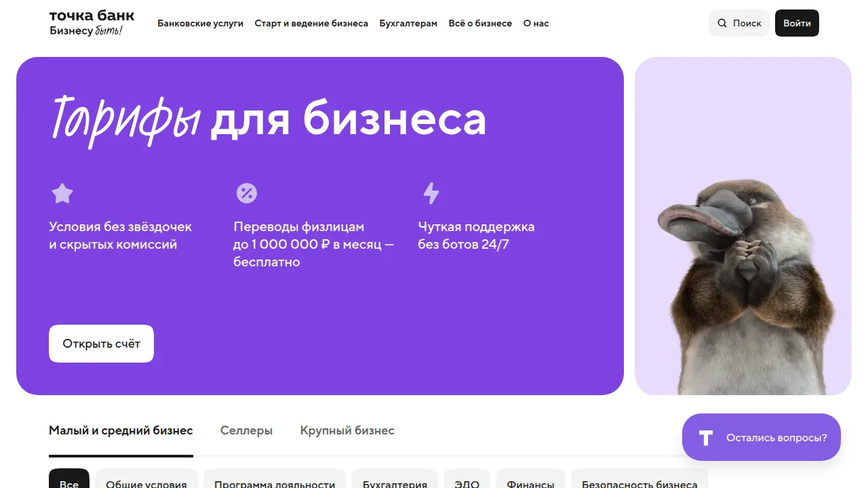Click the T icon in the chat widget
Image resolution: width=868 pixels, height=488 pixels.
(706, 438)
